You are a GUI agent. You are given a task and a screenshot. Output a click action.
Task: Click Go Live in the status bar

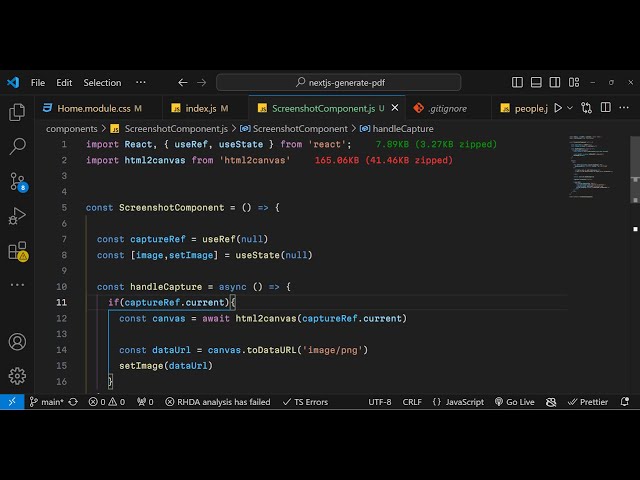click(514, 402)
